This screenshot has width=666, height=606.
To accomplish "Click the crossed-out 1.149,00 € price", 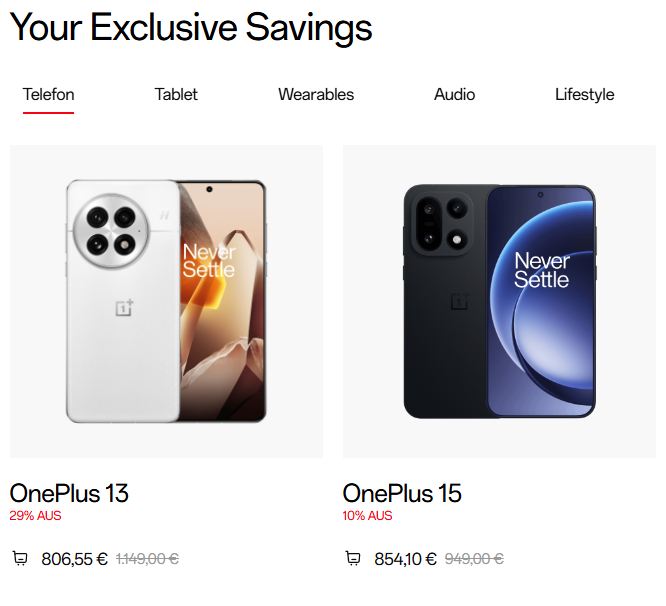I will 147,559.
